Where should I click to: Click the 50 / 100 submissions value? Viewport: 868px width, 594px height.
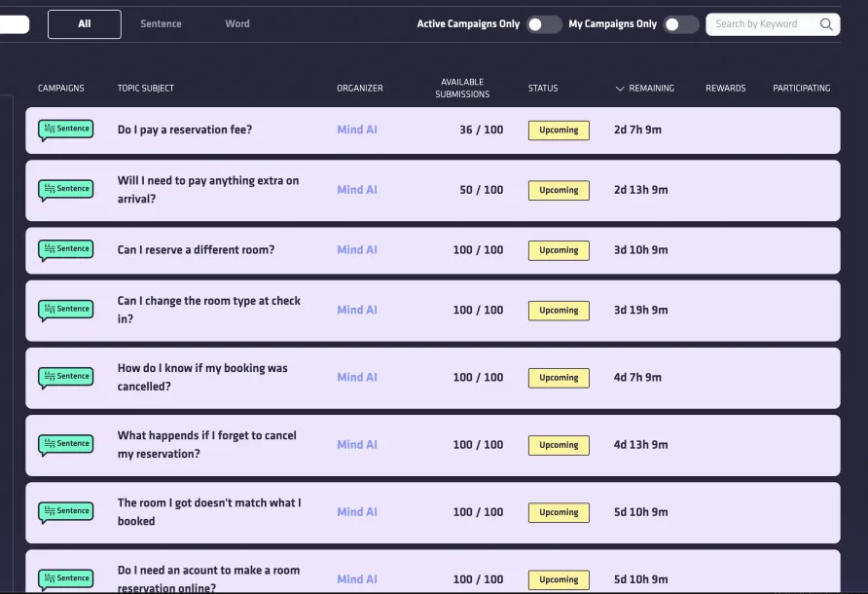pyautogui.click(x=481, y=190)
